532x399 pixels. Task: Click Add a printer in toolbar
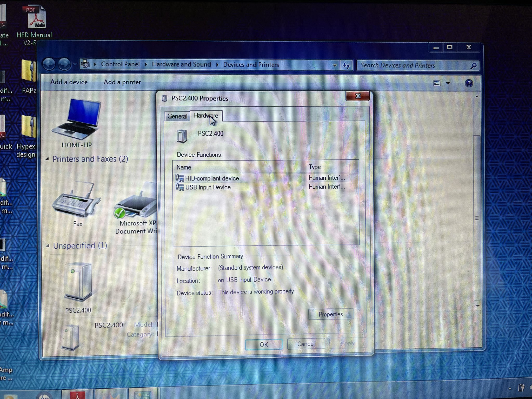122,82
